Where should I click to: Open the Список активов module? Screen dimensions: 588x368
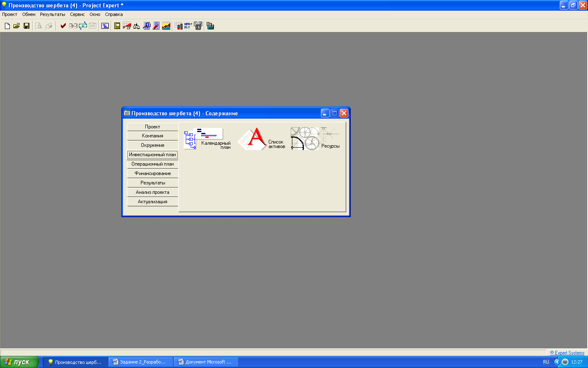coord(261,139)
